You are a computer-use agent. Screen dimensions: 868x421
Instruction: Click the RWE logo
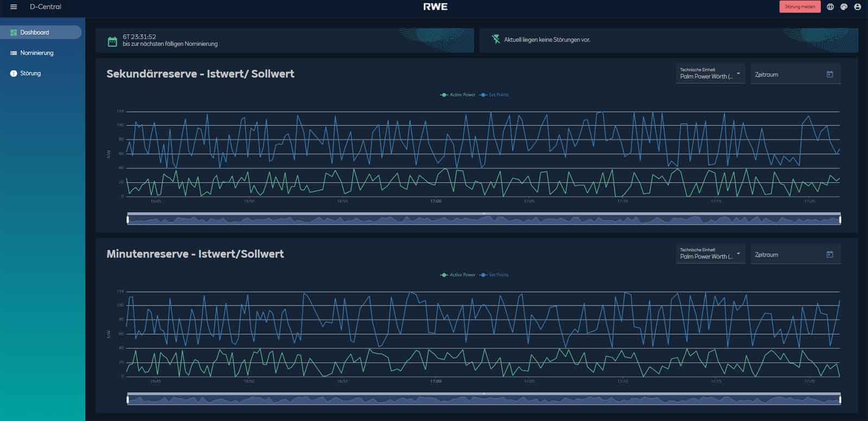click(x=435, y=7)
